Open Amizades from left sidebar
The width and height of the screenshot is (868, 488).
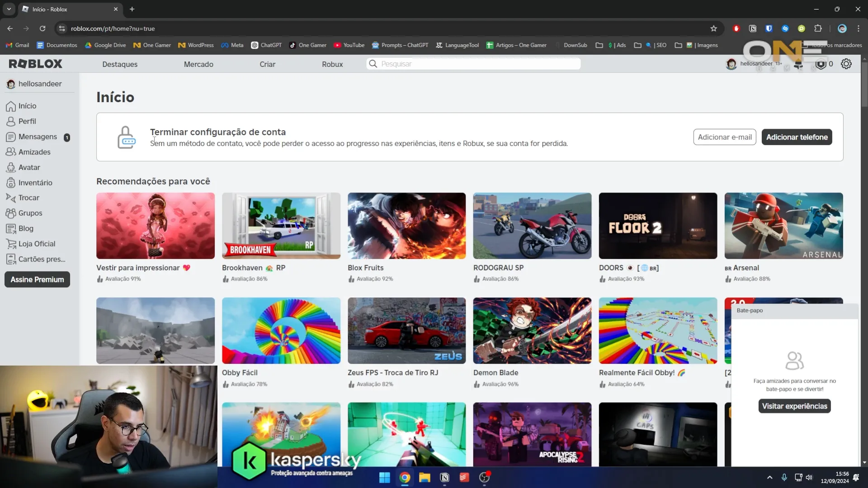(x=34, y=152)
